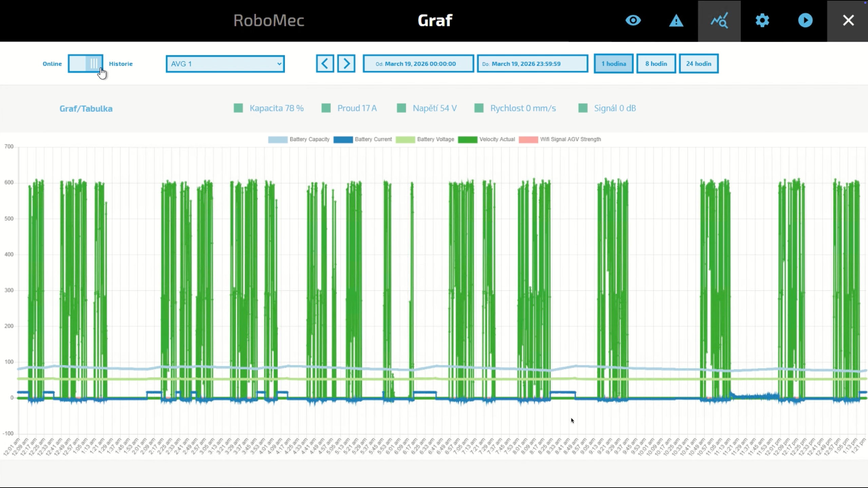Go to previous time period arrow
The image size is (868, 488).
click(x=325, y=63)
